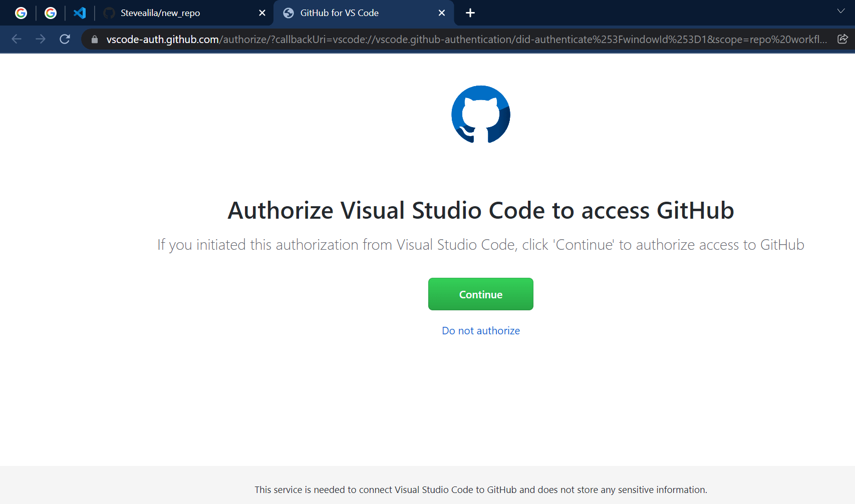Screen dimensions: 855x504
Task: Click the address bar URL
Action: pyautogui.click(x=466, y=40)
